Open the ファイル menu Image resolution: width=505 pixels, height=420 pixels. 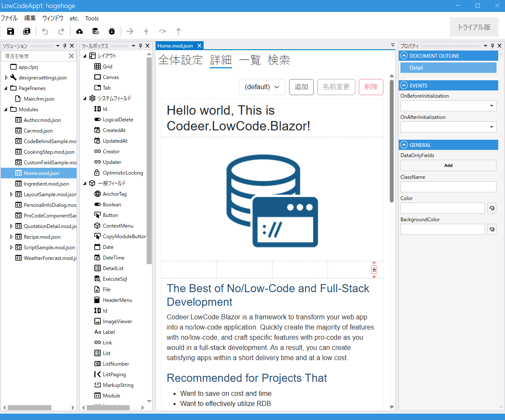[9, 18]
